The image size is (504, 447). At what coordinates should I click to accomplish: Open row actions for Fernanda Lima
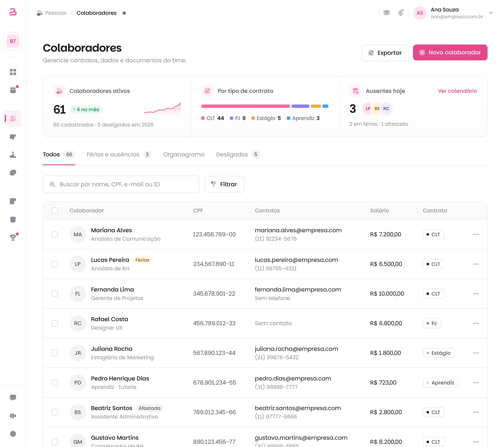tap(476, 294)
